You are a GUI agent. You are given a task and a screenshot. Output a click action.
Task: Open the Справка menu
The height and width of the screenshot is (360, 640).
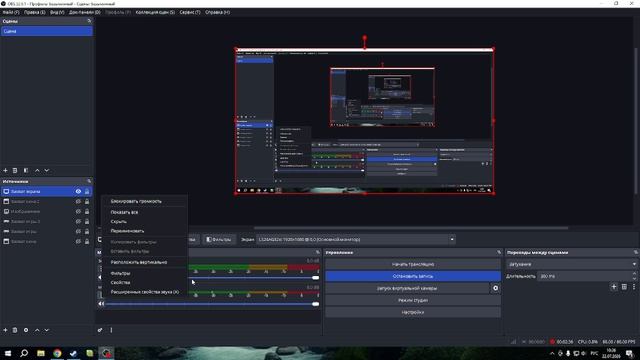tap(218, 12)
